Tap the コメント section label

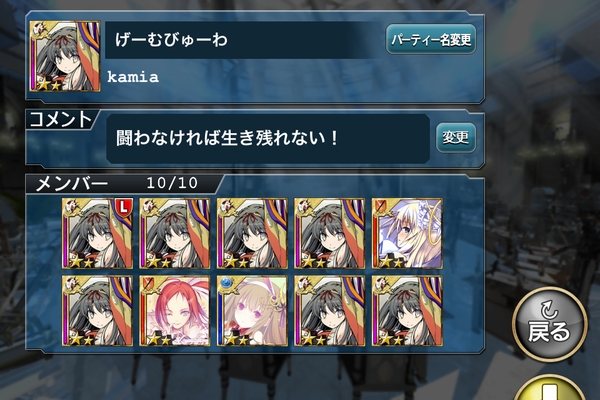(x=60, y=119)
